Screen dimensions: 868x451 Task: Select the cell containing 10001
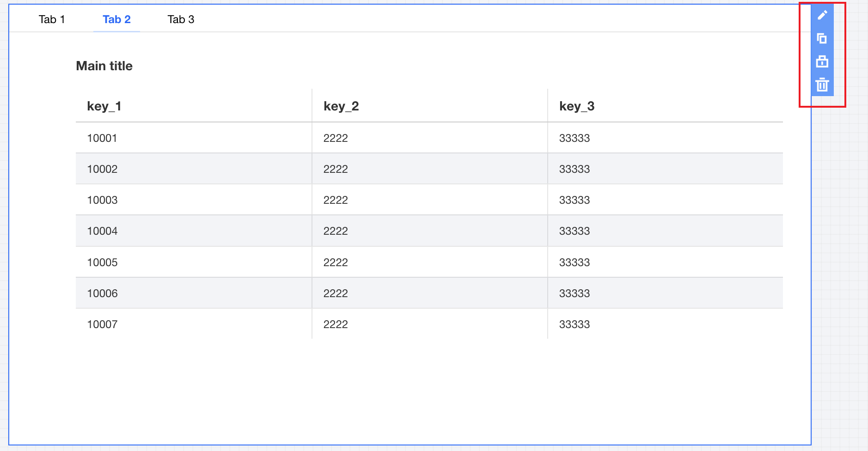(102, 138)
